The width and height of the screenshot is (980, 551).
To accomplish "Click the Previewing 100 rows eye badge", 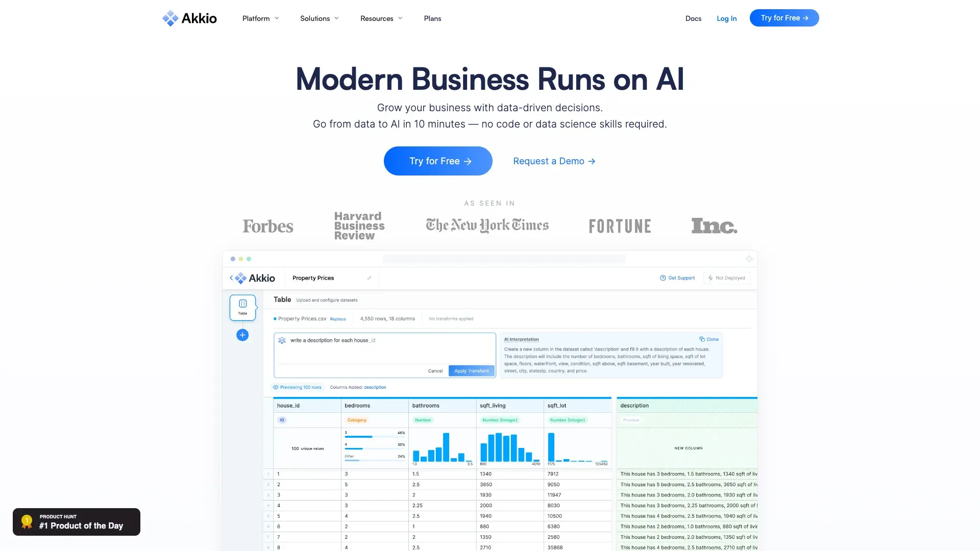I will (x=298, y=387).
